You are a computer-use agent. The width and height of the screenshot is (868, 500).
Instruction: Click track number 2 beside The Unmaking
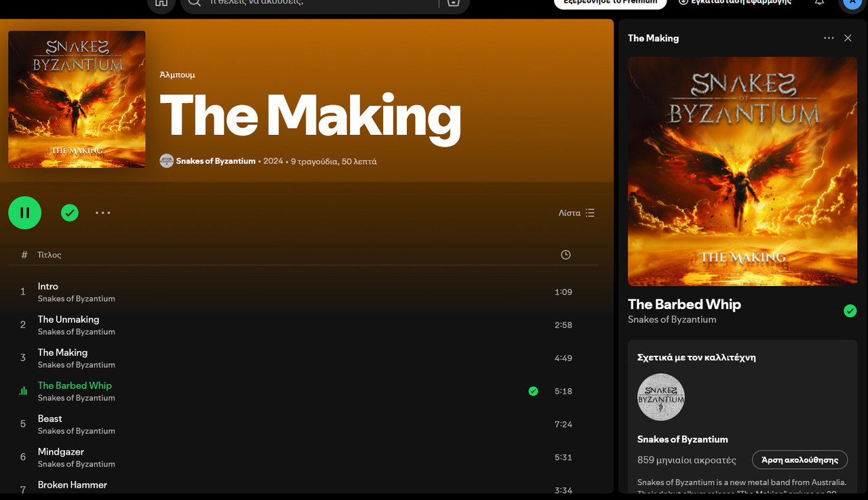[x=23, y=325]
